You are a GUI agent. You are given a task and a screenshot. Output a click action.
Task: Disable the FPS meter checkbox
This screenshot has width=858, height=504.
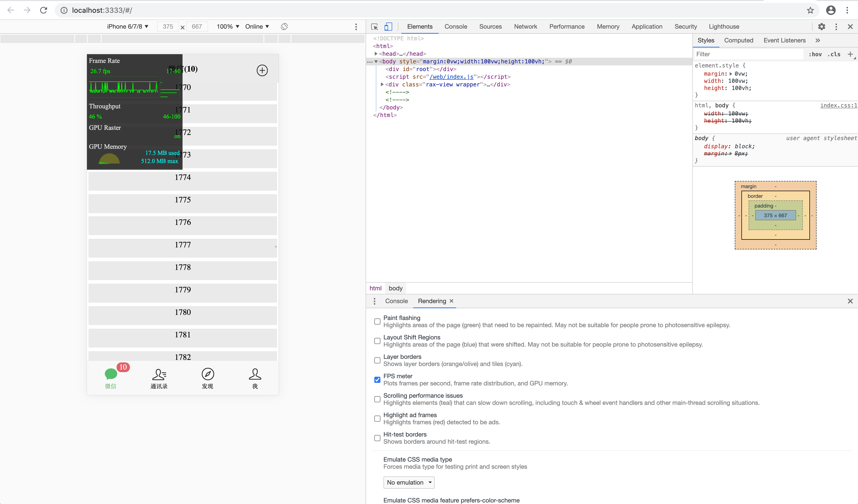tap(377, 380)
